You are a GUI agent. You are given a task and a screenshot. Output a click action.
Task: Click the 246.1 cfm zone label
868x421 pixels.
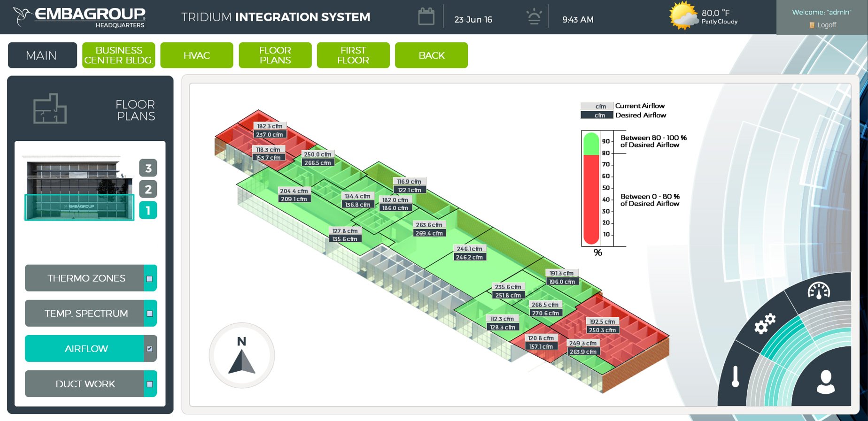[x=470, y=249]
